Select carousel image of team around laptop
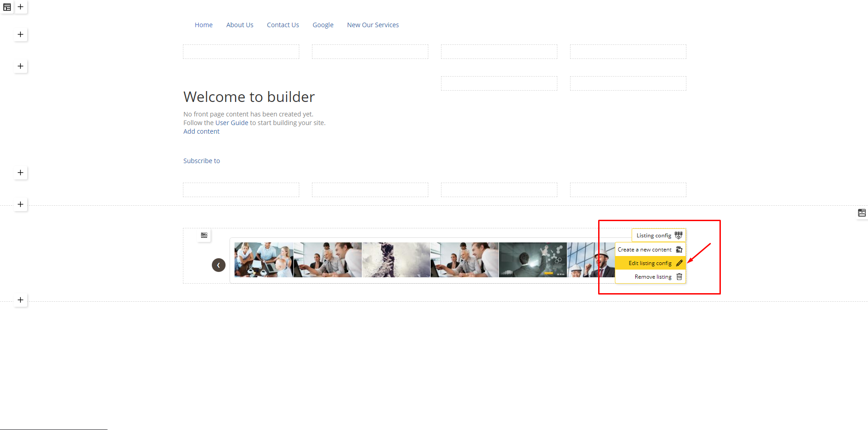 (x=264, y=260)
